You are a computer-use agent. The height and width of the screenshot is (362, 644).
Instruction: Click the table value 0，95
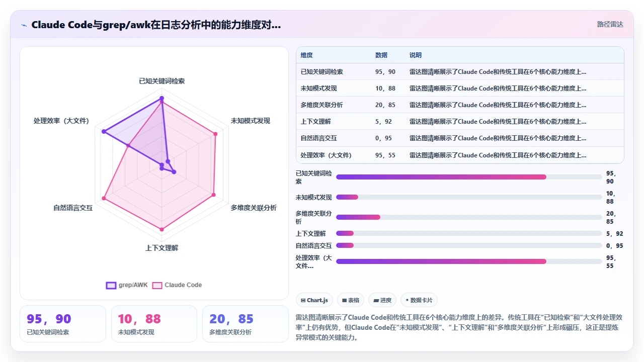pyautogui.click(x=383, y=138)
